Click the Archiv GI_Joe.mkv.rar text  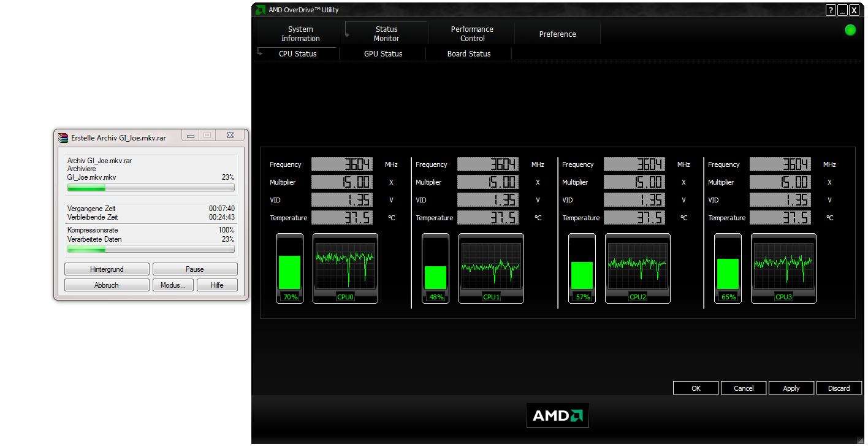[100, 161]
